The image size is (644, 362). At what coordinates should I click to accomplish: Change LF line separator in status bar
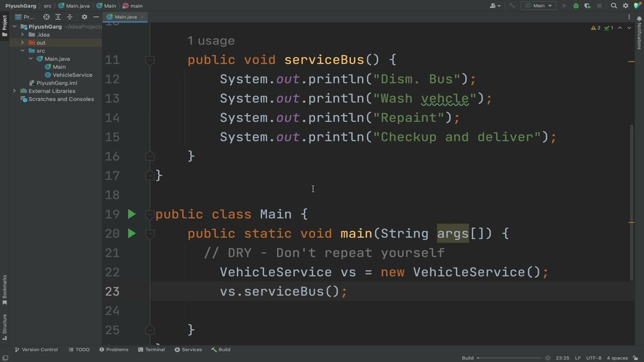(578, 358)
